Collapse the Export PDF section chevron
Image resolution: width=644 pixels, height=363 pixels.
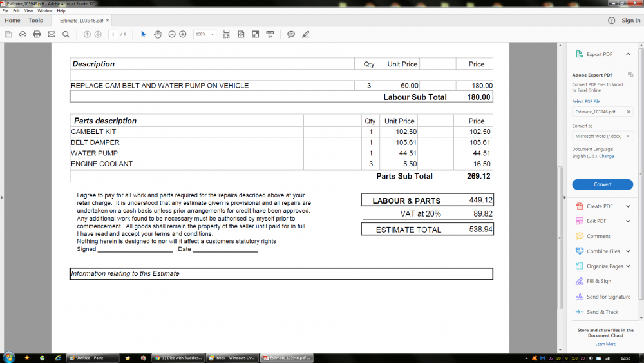(628, 54)
